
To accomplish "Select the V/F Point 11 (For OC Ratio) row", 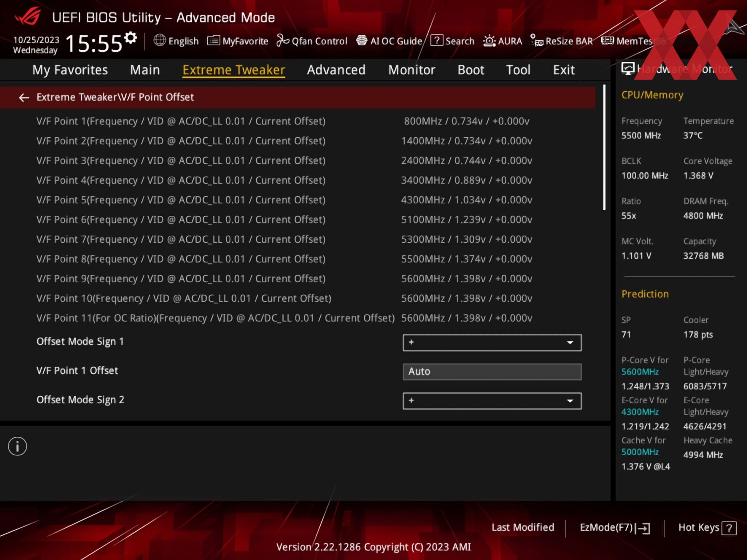I will (x=298, y=318).
